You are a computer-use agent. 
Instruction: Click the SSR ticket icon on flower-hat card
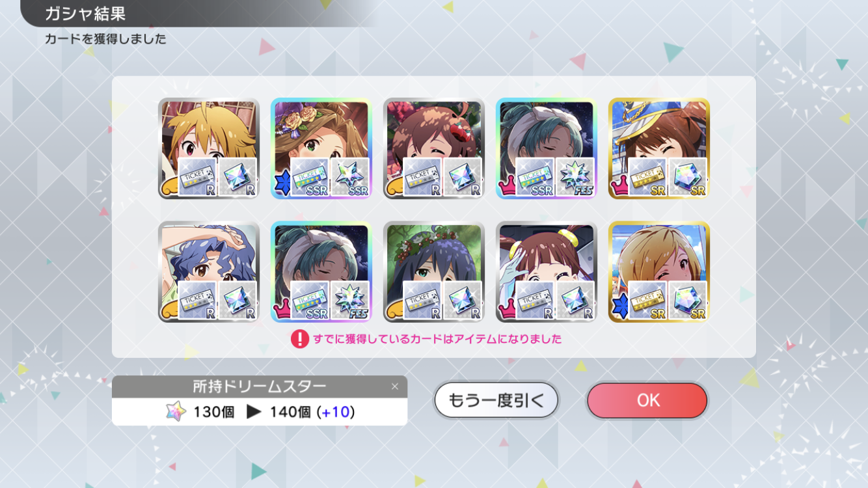coord(310,177)
